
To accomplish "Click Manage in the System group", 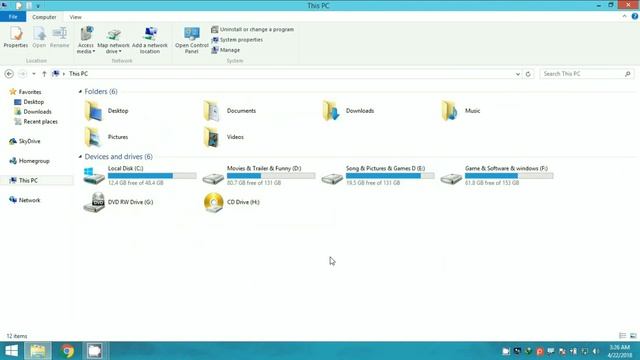I will [226, 50].
